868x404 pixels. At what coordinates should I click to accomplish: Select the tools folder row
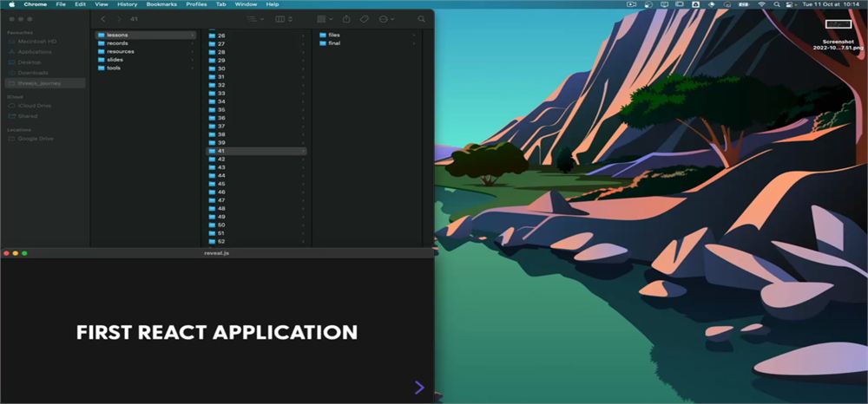(145, 68)
